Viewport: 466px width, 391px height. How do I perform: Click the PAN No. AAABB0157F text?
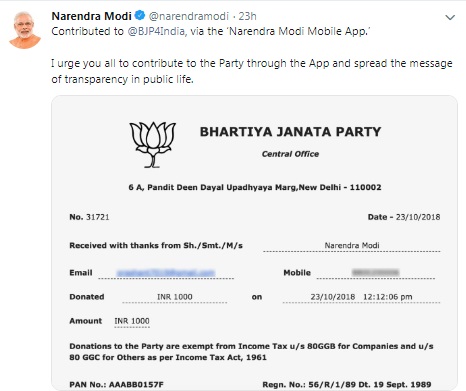[116, 384]
